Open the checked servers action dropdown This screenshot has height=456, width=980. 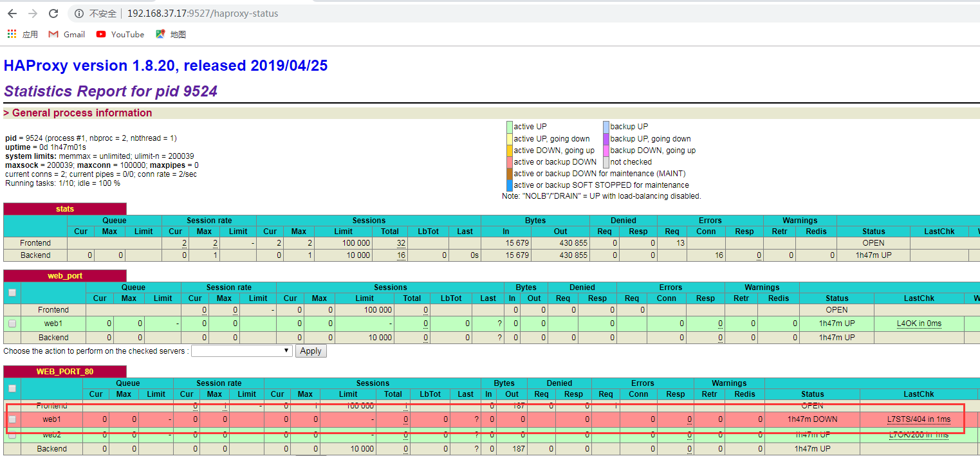pos(242,351)
